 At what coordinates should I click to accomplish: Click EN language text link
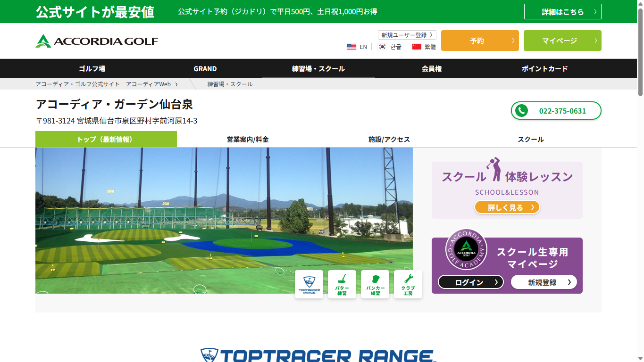363,47
